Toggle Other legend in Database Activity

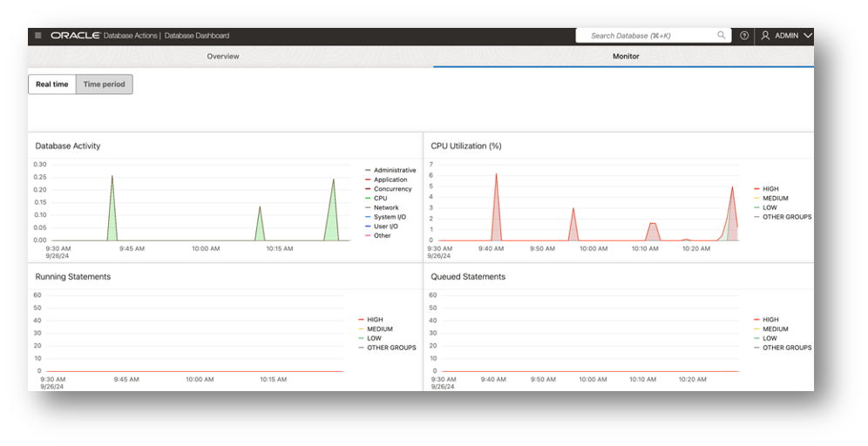[x=378, y=235]
